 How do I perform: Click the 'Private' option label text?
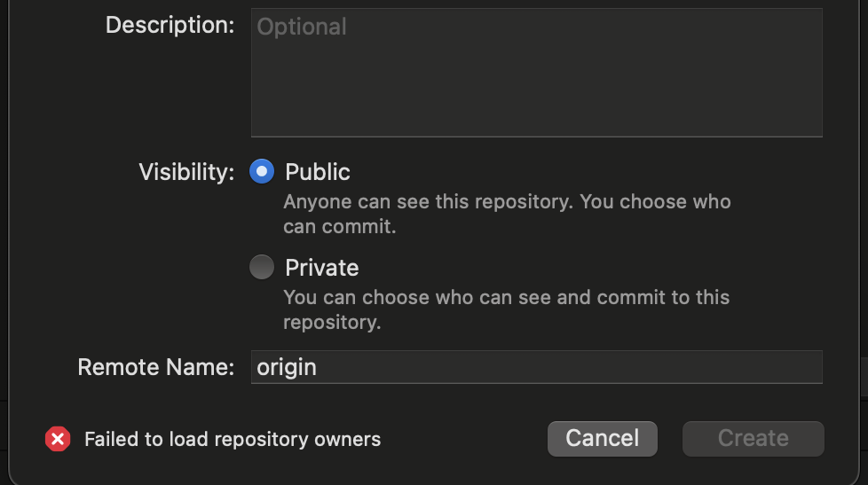(321, 268)
